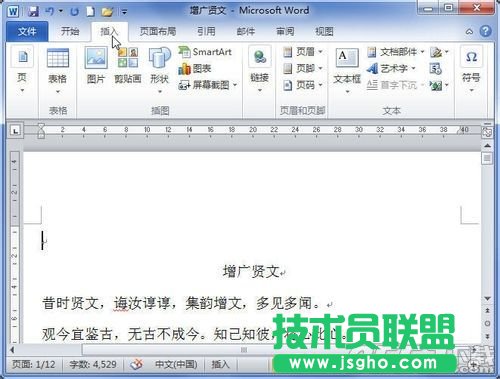Toggle Insert/Overtype mode (插入) in status bar
The image size is (500, 379).
pyautogui.click(x=220, y=364)
